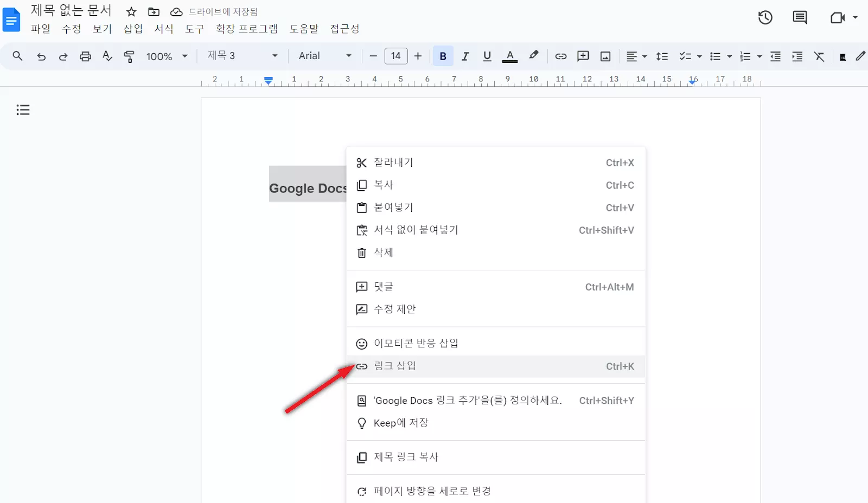868x503 pixels.
Task: Decrease font size with minus button
Action: pyautogui.click(x=373, y=56)
